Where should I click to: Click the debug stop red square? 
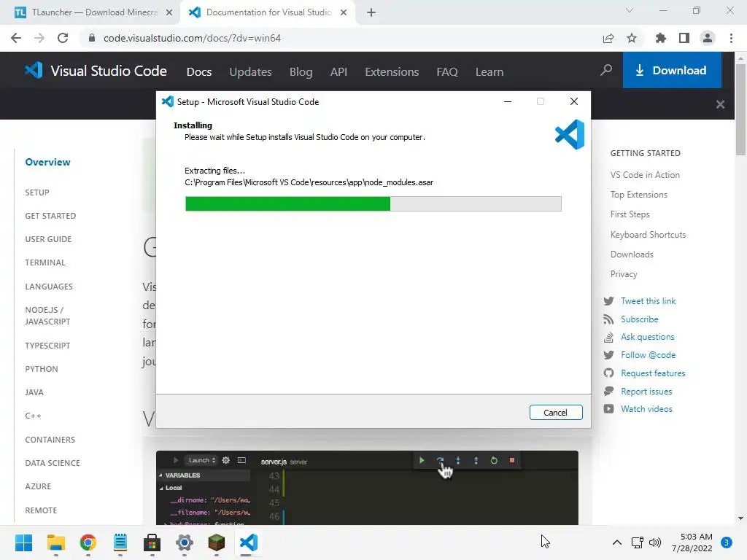tap(511, 460)
